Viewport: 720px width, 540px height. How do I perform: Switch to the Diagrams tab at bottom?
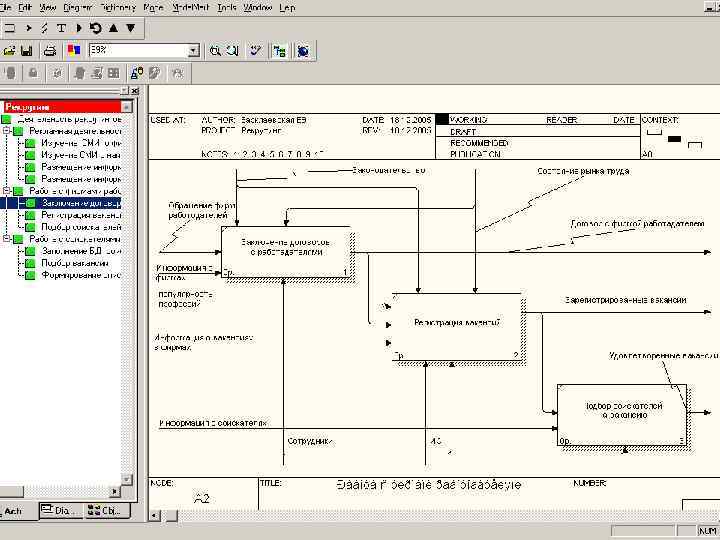(x=59, y=511)
